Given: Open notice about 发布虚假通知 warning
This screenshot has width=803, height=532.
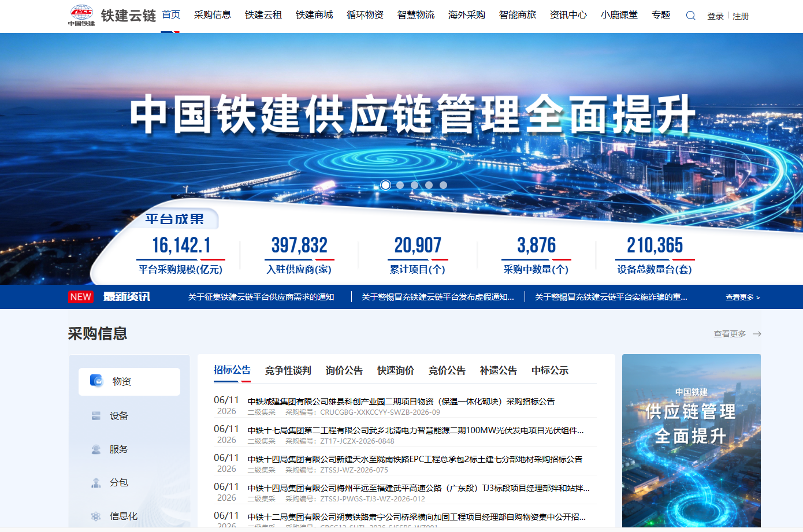Looking at the screenshot, I should [438, 297].
